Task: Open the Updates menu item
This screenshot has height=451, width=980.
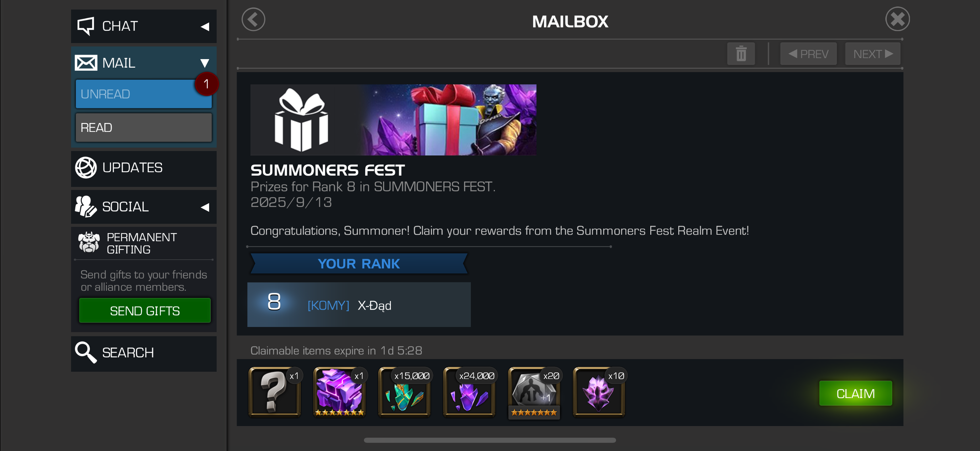Action: point(144,168)
